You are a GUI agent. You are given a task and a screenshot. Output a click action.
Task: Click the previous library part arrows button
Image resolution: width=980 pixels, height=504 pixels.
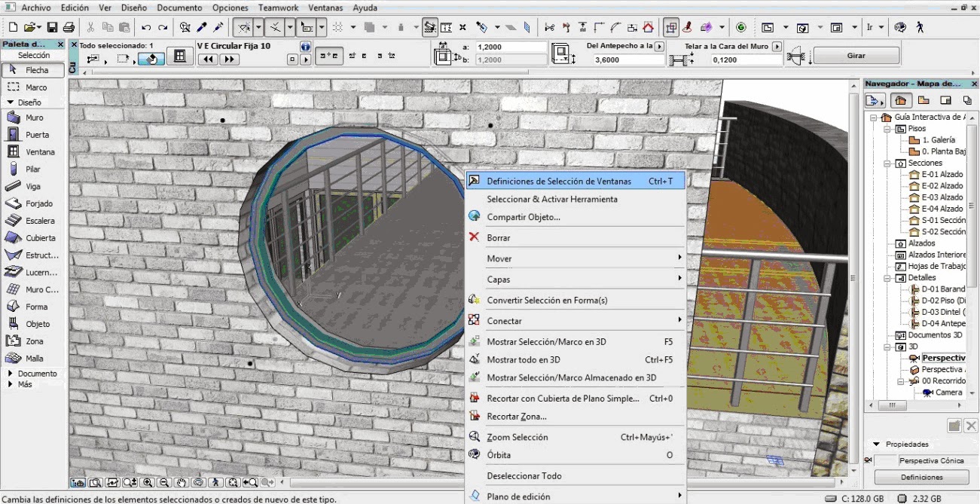tap(208, 60)
